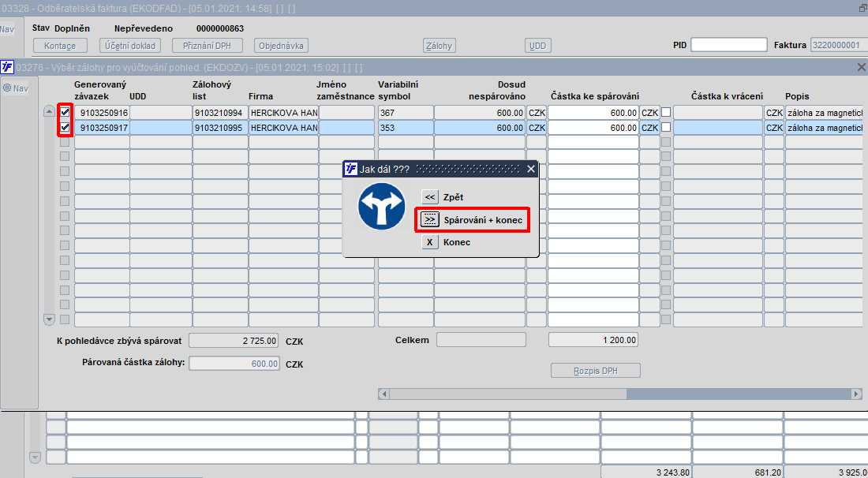This screenshot has width=868, height=478.
Task: Click the Celkem total field showing 1 200.00
Action: coord(593,339)
